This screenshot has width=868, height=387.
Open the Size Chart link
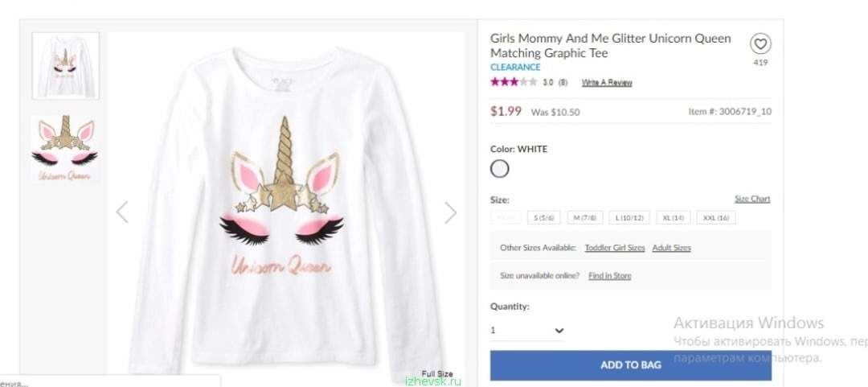(x=752, y=199)
